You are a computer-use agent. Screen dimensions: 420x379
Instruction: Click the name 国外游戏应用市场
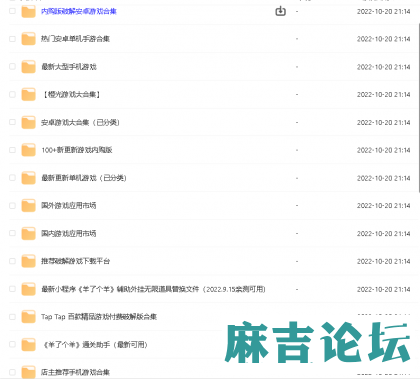pos(69,206)
